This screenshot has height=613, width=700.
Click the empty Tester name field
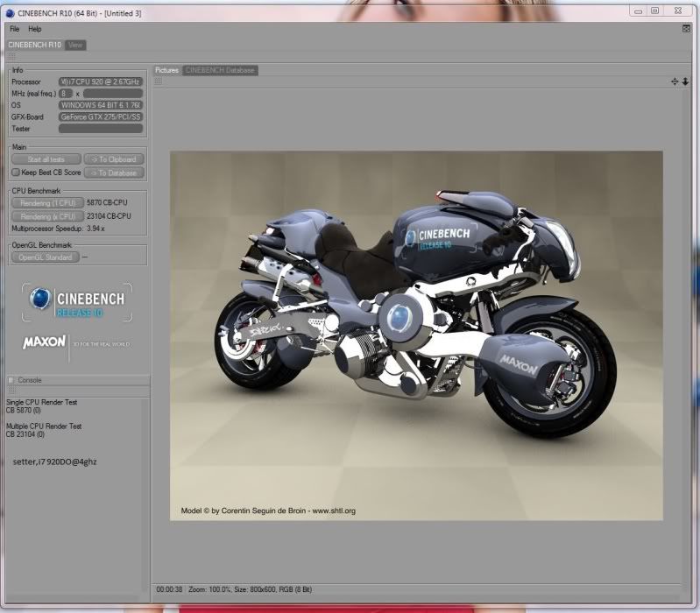(101, 129)
